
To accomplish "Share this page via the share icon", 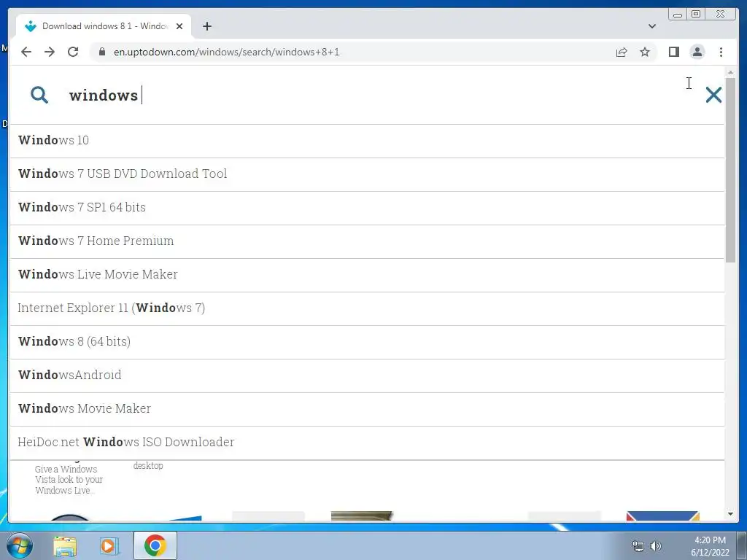I will [622, 52].
